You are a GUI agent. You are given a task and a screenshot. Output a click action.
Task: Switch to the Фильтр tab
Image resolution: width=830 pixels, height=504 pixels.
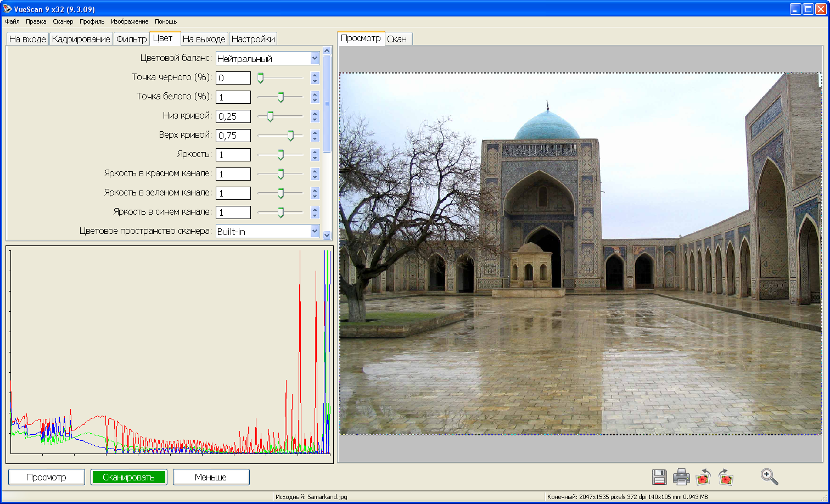[131, 39]
